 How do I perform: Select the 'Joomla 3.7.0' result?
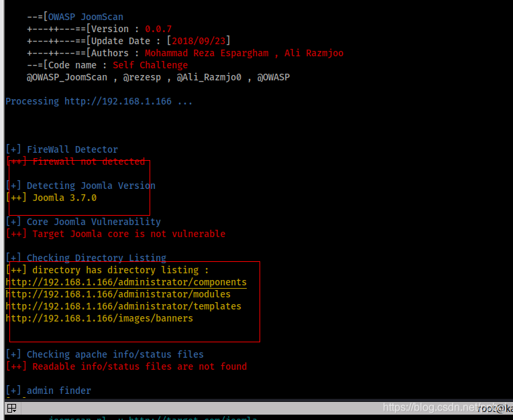[64, 198]
